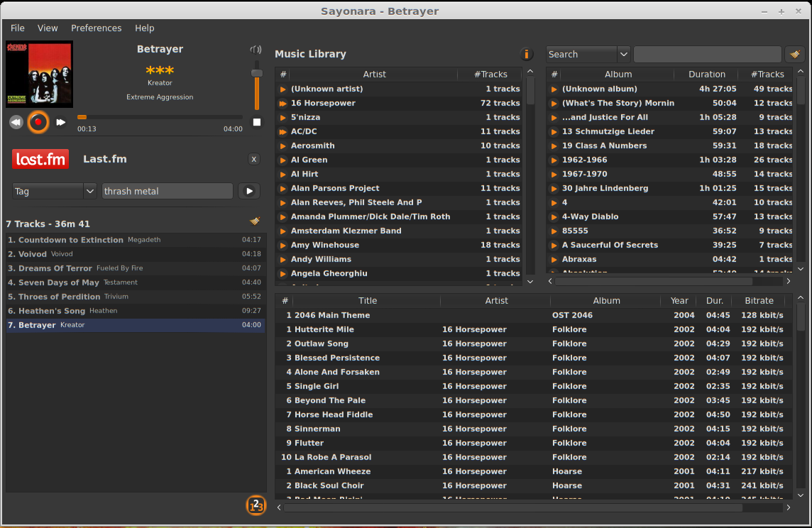Select playlist track Countdown to Extinction
This screenshot has width=812, height=528.
(135, 240)
